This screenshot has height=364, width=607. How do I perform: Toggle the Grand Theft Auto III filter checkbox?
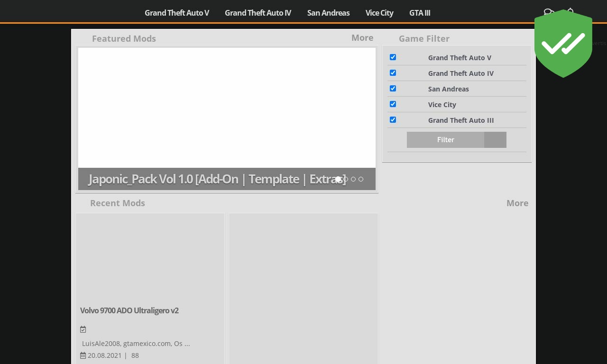(393, 120)
